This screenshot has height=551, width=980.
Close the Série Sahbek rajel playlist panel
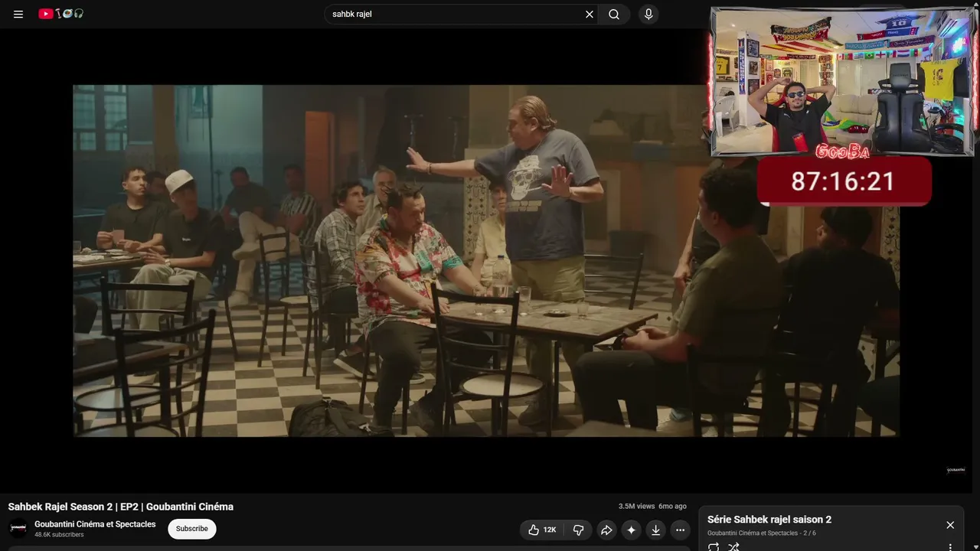(x=950, y=525)
